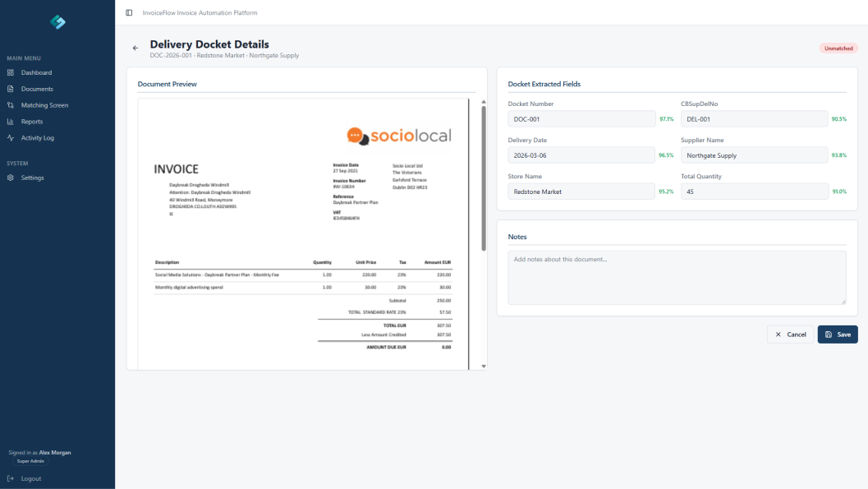This screenshot has height=489, width=868.
Task: Click the Documents file icon
Action: tap(11, 89)
